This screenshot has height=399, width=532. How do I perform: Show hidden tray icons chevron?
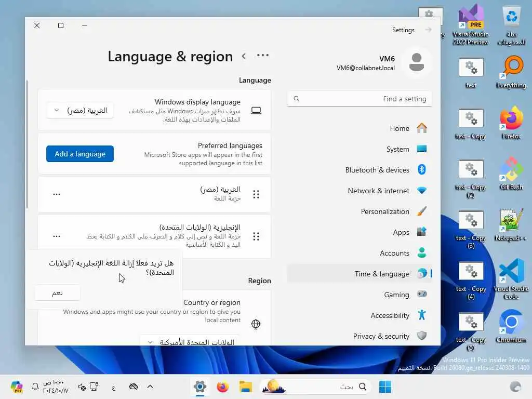[x=150, y=387]
